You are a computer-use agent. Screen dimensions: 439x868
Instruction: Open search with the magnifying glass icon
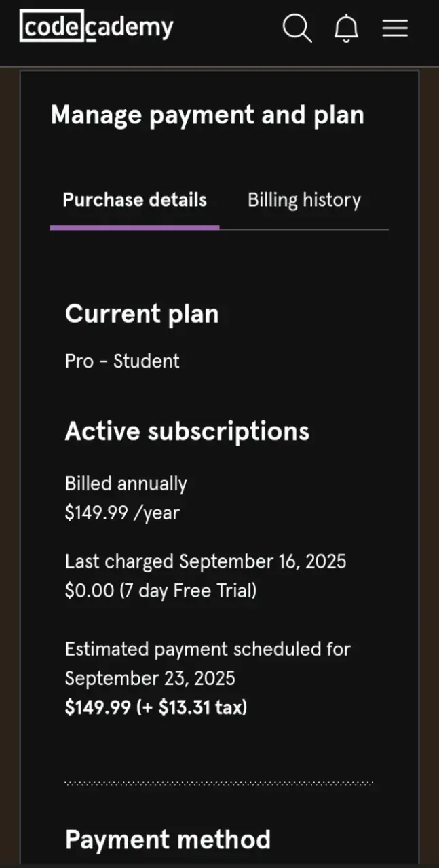coord(297,28)
